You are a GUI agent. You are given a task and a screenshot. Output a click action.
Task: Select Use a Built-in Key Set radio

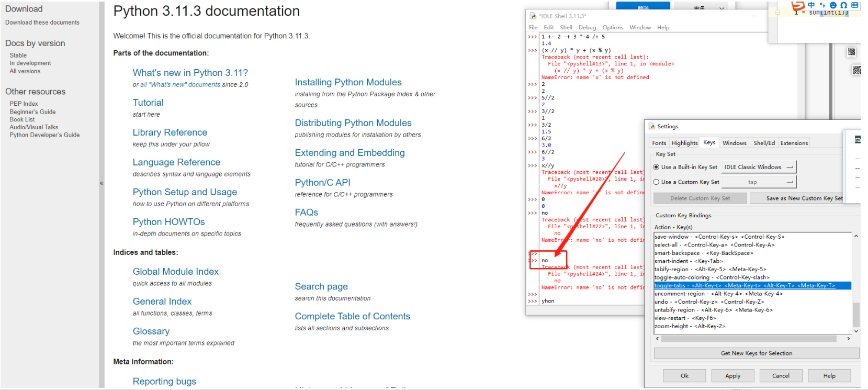[x=656, y=167]
